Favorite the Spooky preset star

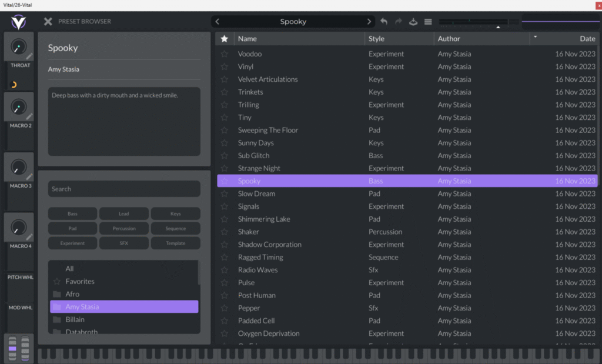click(x=225, y=181)
